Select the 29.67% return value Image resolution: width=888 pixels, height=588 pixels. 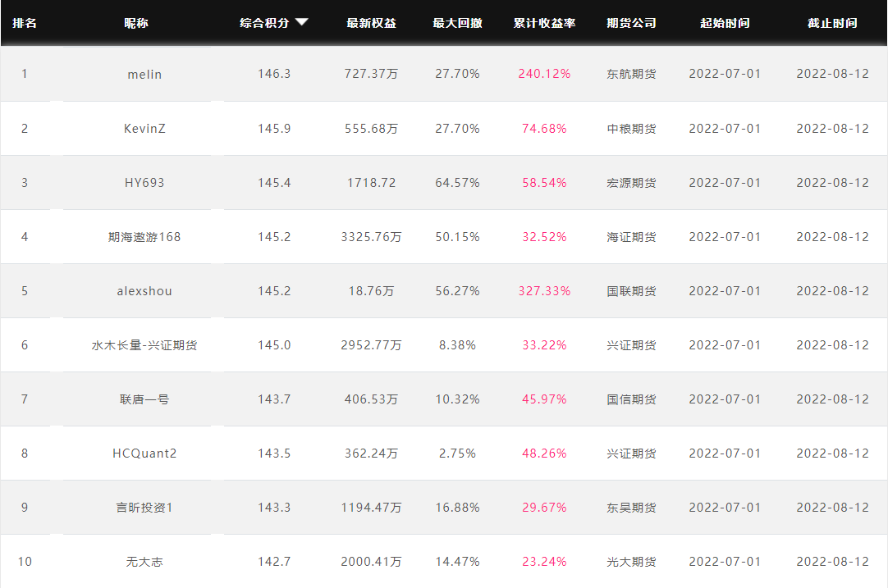pyautogui.click(x=544, y=507)
